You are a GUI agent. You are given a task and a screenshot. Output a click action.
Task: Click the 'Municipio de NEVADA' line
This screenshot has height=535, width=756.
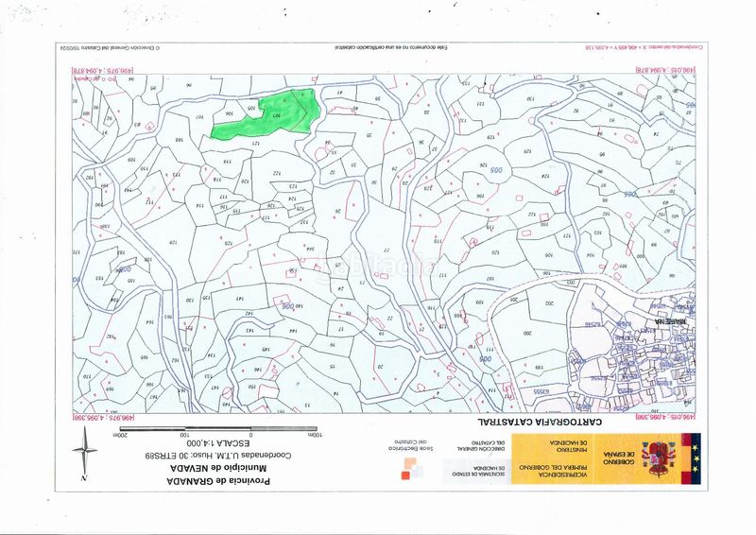[x=218, y=468]
